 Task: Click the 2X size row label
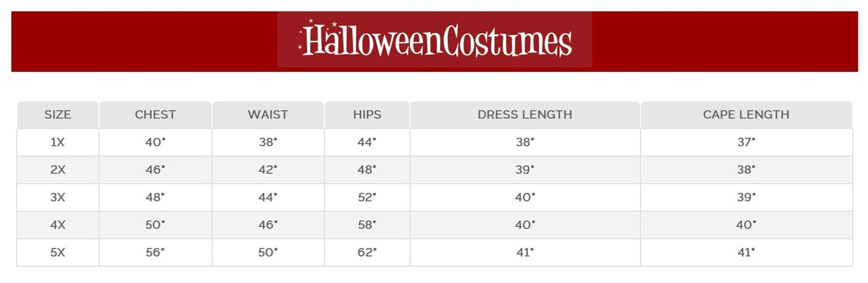[58, 170]
